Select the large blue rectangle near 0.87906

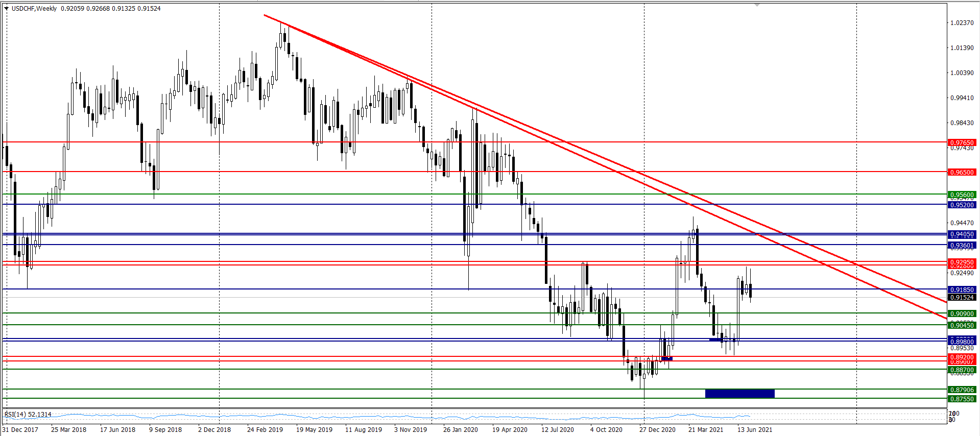(x=739, y=393)
